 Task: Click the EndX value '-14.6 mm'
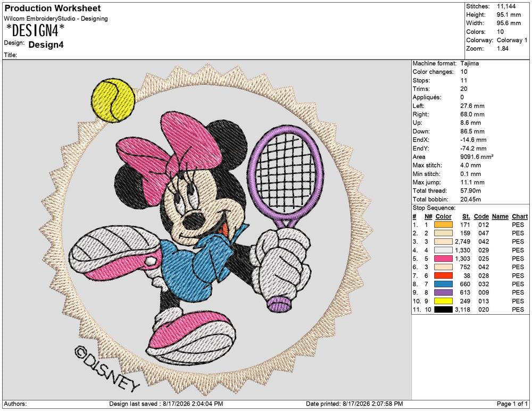(x=473, y=140)
